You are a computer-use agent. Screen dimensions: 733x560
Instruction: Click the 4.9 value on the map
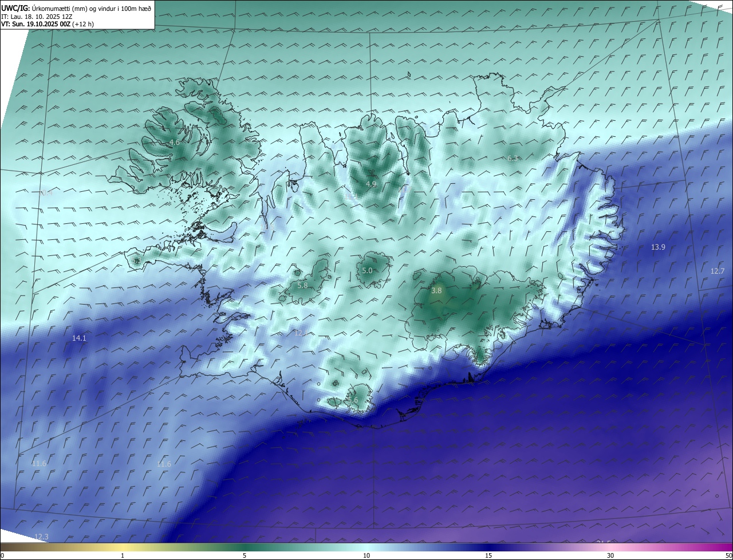(x=371, y=184)
